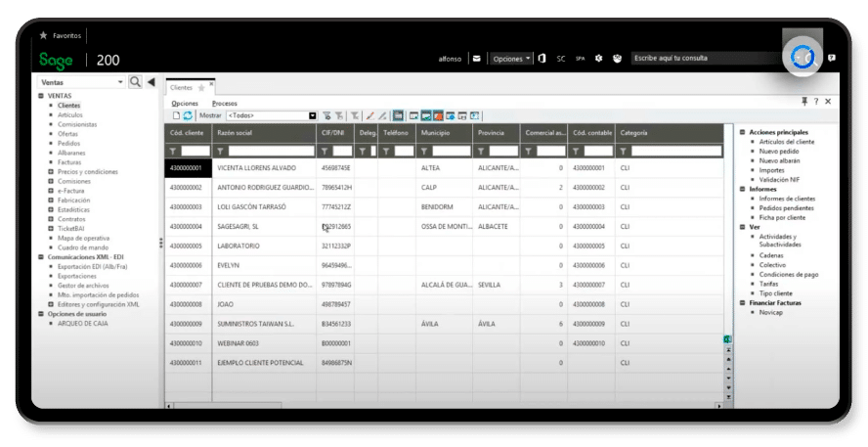Open Informes de clientes link
The width and height of the screenshot is (868, 447).
click(787, 199)
